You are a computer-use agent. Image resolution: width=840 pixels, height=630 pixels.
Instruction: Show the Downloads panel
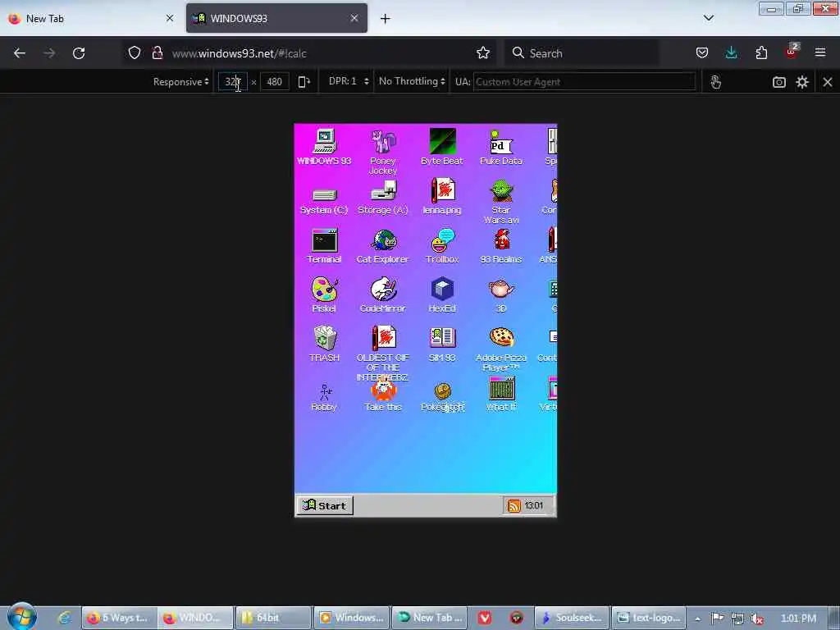click(731, 52)
